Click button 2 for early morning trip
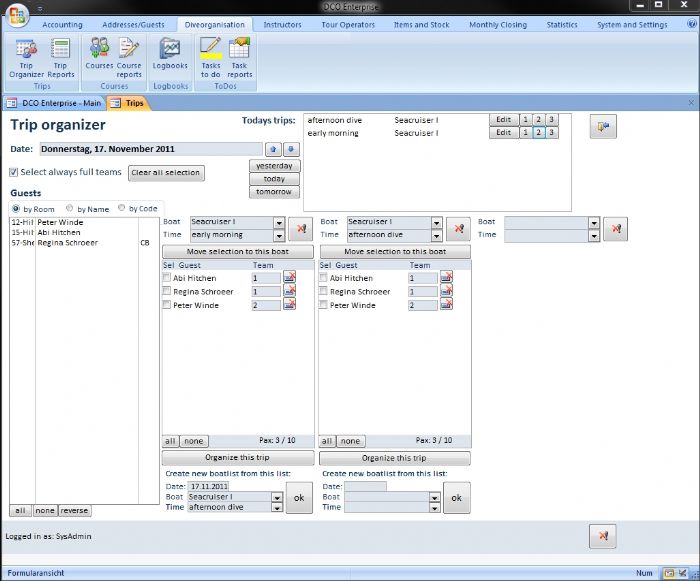 [x=539, y=133]
